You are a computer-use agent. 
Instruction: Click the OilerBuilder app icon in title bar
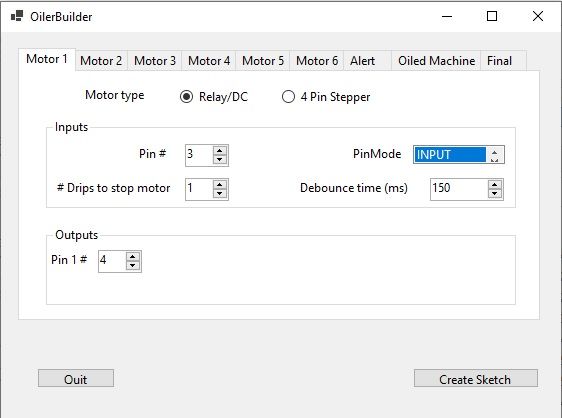[17, 16]
